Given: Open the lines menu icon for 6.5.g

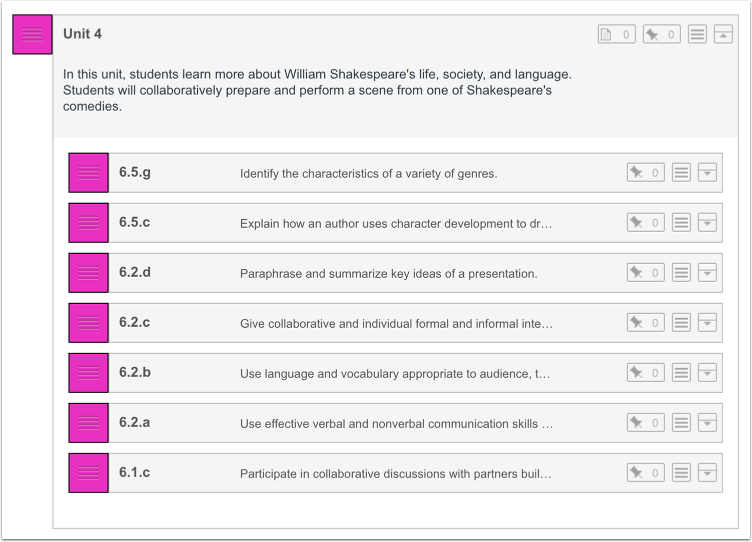Looking at the screenshot, I should pos(681,173).
